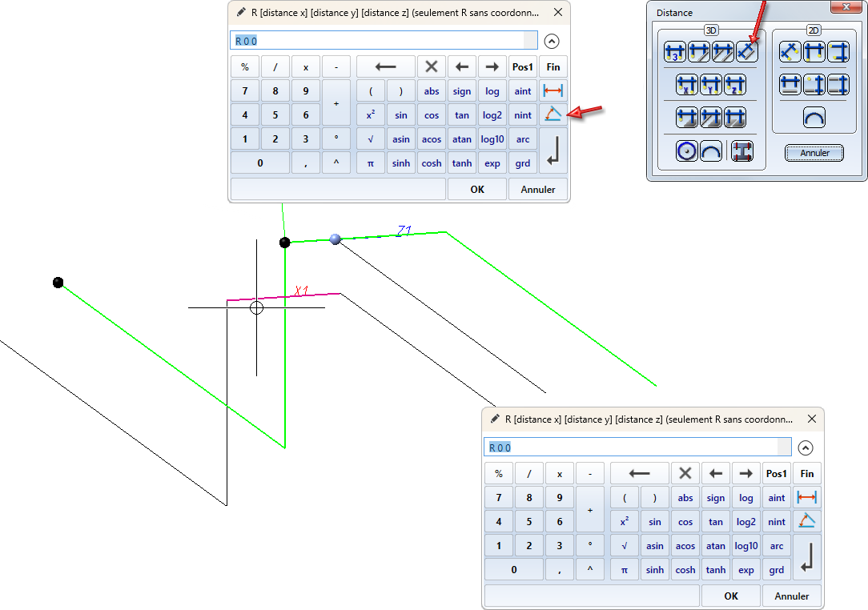868x610 pixels.
Task: Click backspace arrow in upper calculator
Action: point(385,67)
